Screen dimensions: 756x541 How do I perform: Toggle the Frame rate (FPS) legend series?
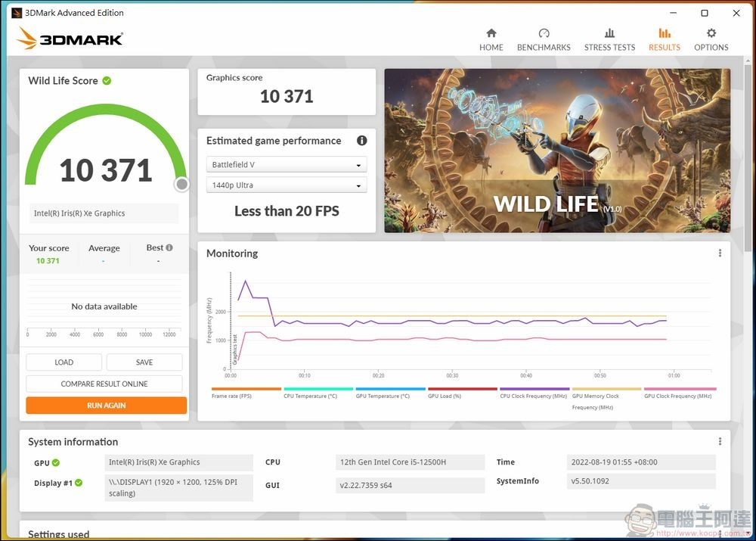pos(231,396)
